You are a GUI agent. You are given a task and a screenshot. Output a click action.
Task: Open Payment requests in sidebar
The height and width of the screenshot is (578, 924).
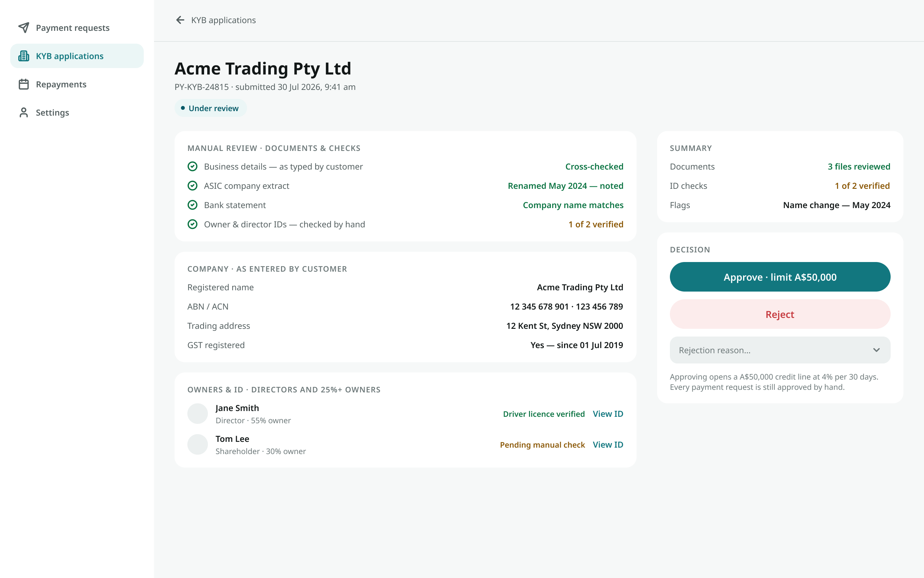point(77,28)
